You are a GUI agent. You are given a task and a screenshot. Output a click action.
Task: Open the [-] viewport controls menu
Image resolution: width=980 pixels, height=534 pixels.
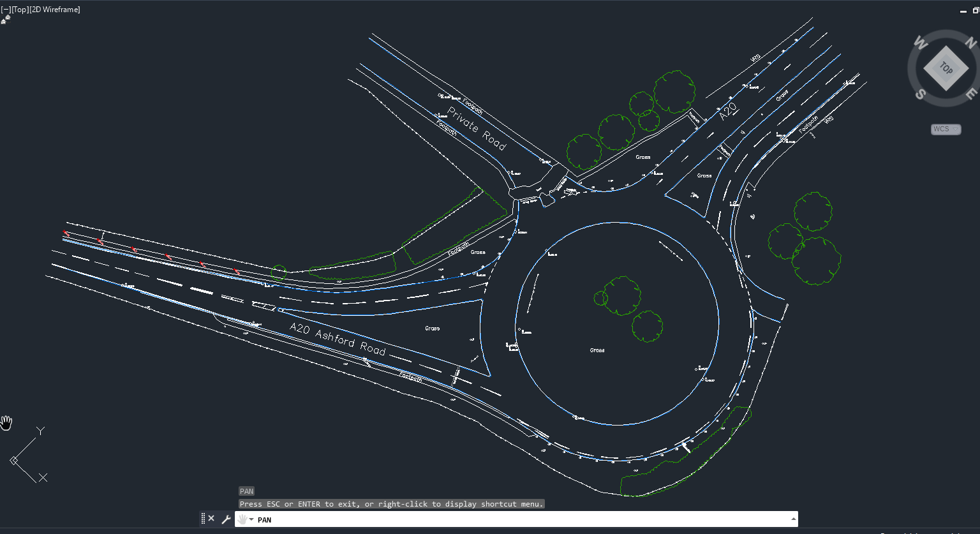coord(6,10)
